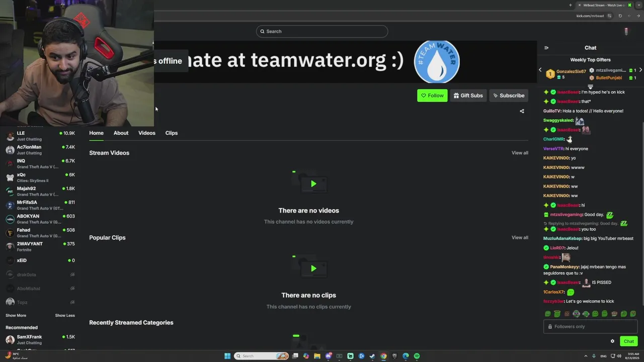Open MrFifaSA channel in sidebar

[x=40, y=205]
